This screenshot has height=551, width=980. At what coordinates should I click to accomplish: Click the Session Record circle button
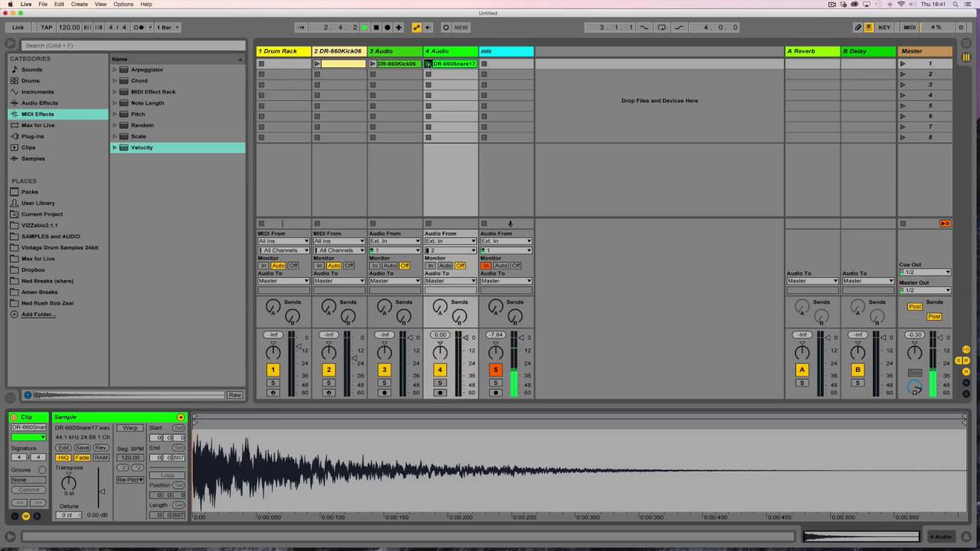[x=446, y=28]
